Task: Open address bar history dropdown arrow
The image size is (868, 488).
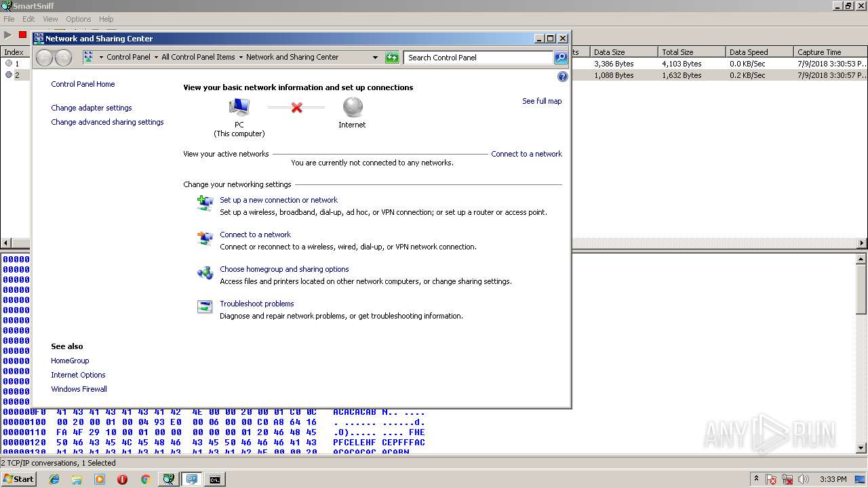Action: (375, 58)
